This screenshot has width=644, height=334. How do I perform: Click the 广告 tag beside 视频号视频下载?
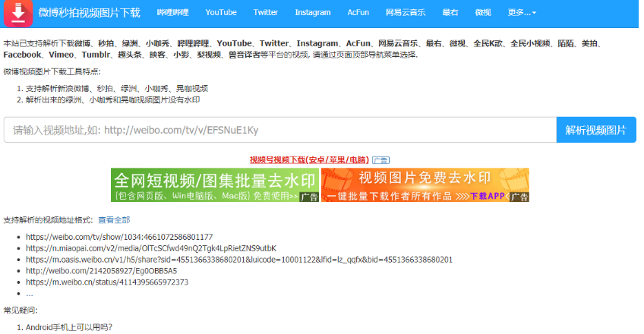380,160
